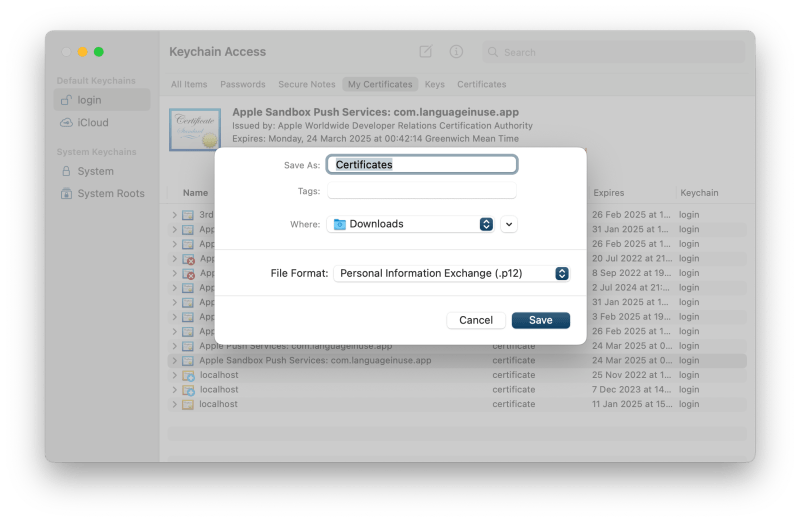Expand the localhost row expiring 7 Dec 2023

coord(174,389)
